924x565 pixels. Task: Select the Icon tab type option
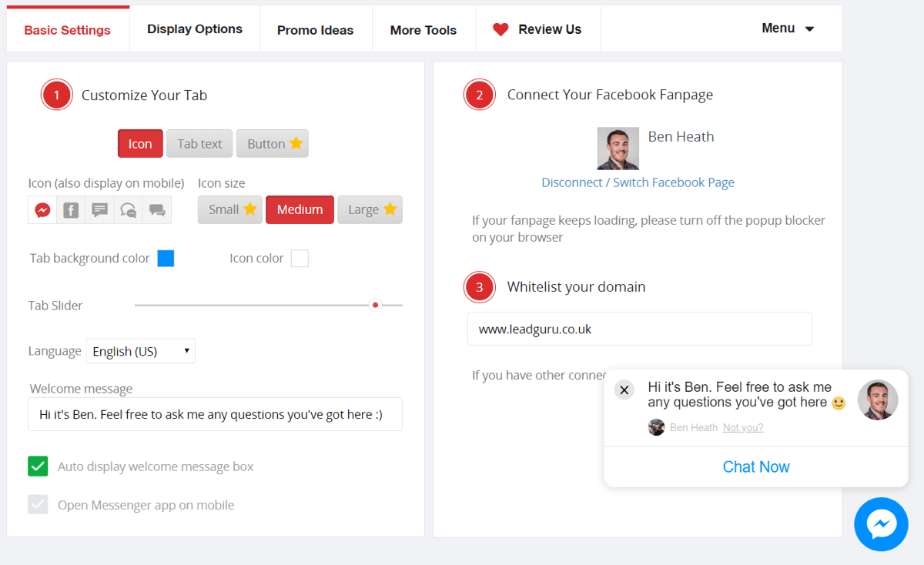pos(140,143)
